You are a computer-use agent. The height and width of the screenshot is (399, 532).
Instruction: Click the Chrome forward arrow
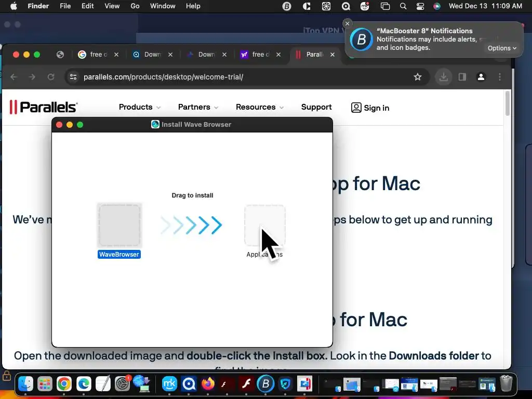coord(32,77)
